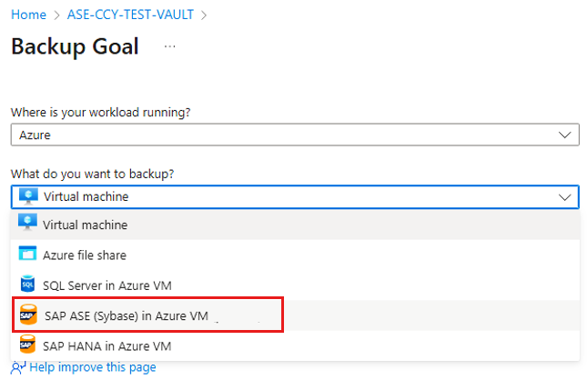Click the Virtual machine icon in dropdown list
Viewport: 588px width, 390px height.
26,225
